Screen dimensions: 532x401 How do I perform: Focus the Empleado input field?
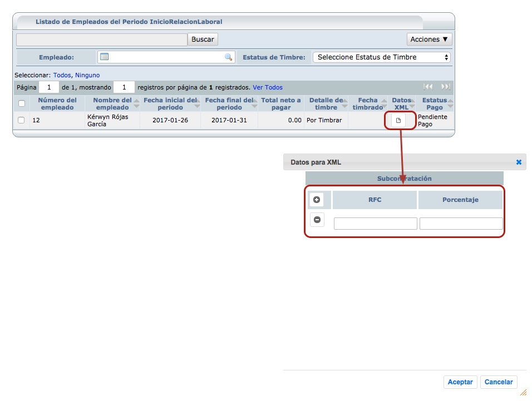tap(166, 57)
